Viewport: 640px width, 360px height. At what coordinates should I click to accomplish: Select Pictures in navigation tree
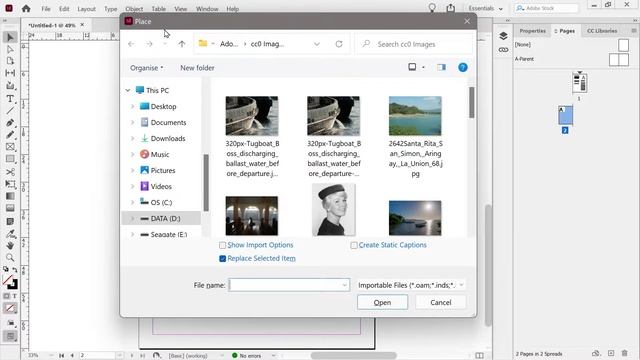(x=163, y=171)
